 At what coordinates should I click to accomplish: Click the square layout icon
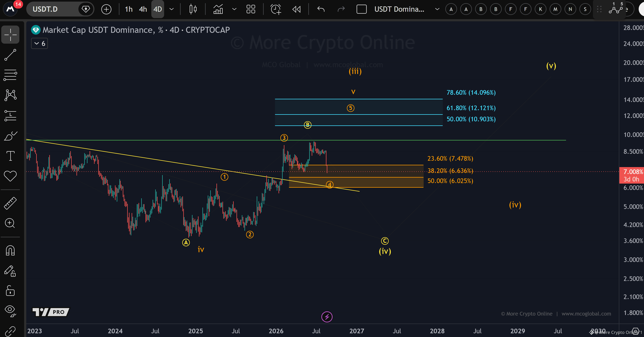coord(362,9)
